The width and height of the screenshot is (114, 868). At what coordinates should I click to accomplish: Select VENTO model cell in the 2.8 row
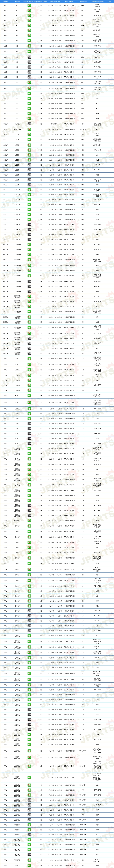click(17, 865)
